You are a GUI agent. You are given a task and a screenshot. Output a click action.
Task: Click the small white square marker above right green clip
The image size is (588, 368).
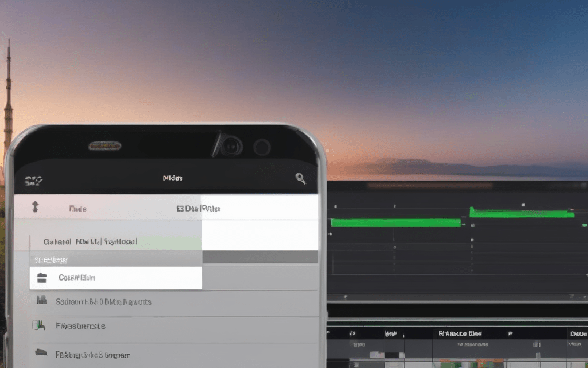(523, 204)
